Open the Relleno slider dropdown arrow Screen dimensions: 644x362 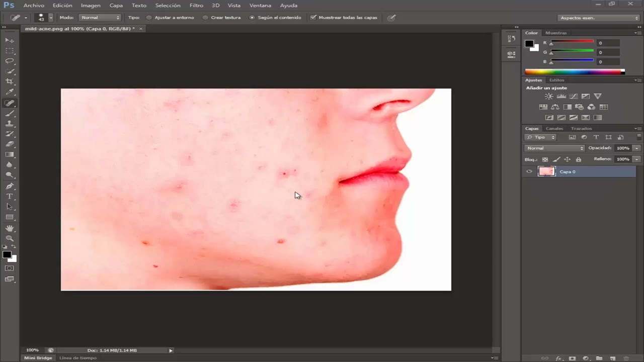[x=636, y=159]
